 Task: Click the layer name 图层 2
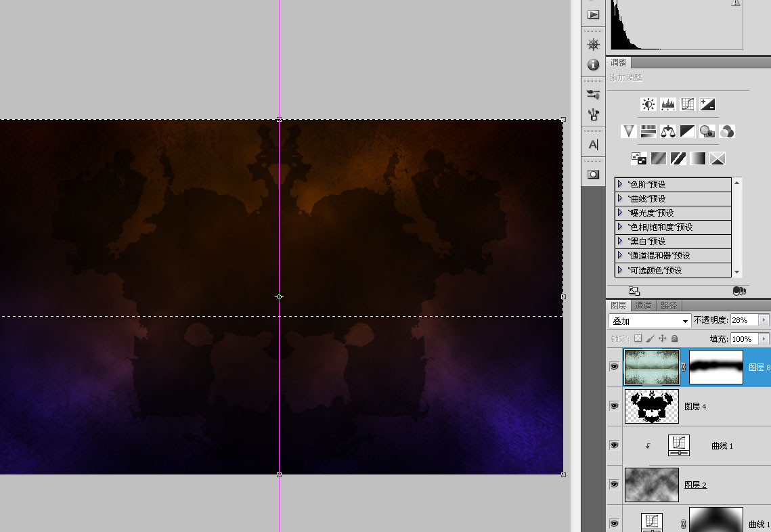(x=695, y=485)
